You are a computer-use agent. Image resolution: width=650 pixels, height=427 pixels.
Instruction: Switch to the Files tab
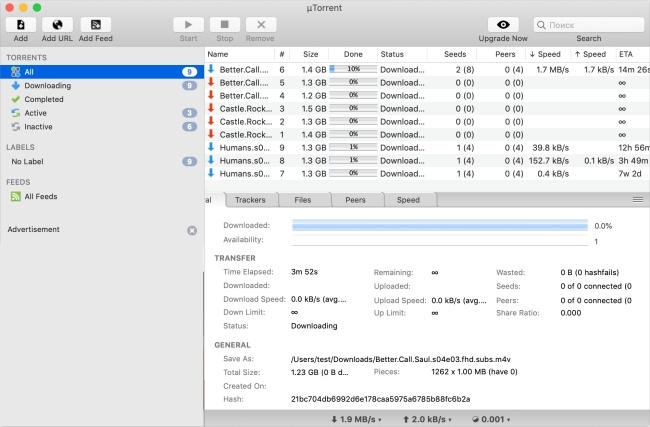(x=303, y=200)
